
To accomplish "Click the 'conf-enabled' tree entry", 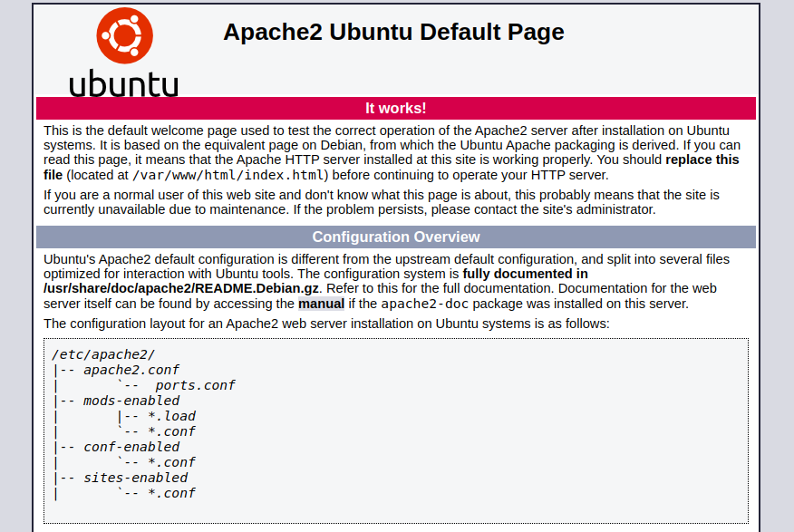I will pyautogui.click(x=131, y=447).
